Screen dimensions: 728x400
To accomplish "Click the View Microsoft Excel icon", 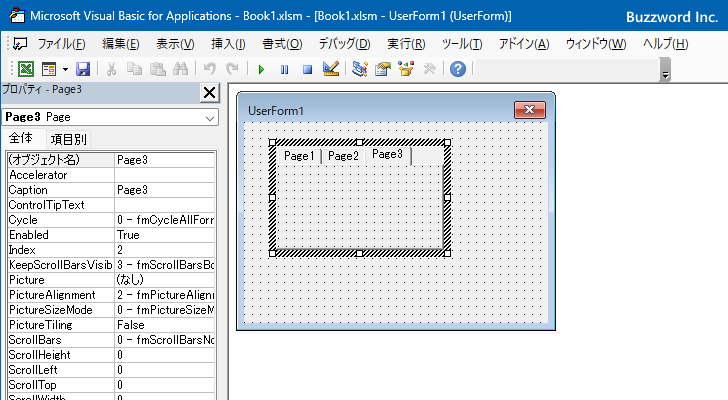I will tap(26, 69).
